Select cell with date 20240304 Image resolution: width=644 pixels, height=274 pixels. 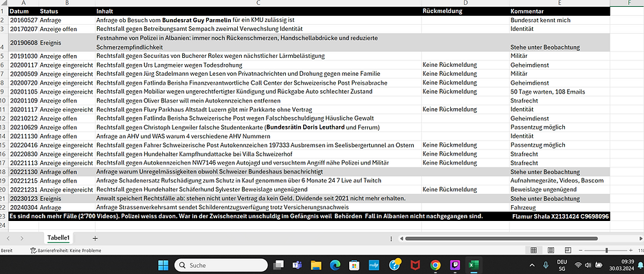tap(24, 207)
